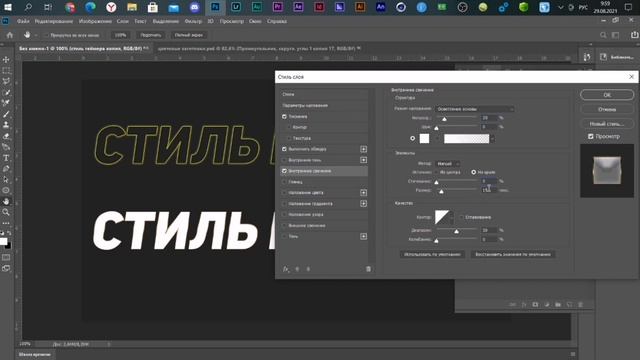Click the Hand tool preset in options bar
The width and height of the screenshot is (640, 360).
point(27,35)
